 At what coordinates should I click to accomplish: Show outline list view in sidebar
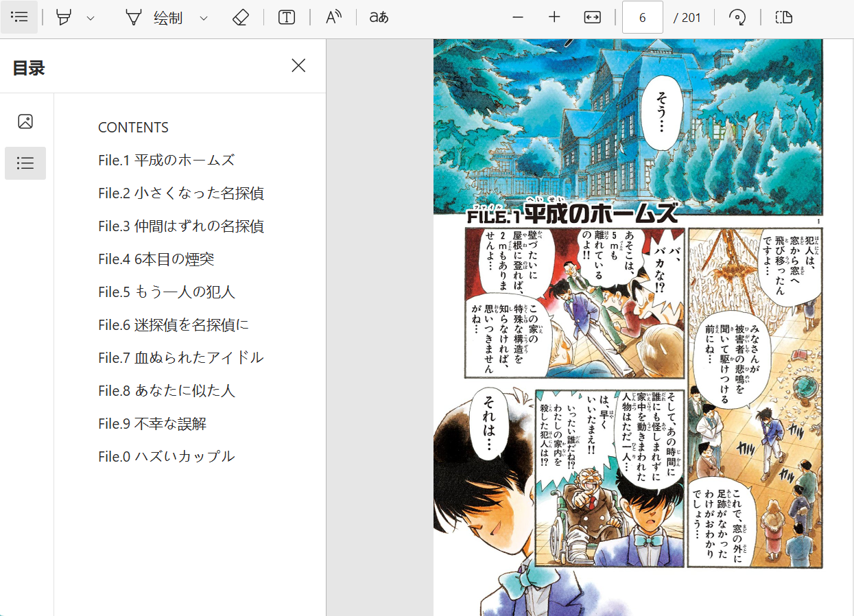[25, 163]
